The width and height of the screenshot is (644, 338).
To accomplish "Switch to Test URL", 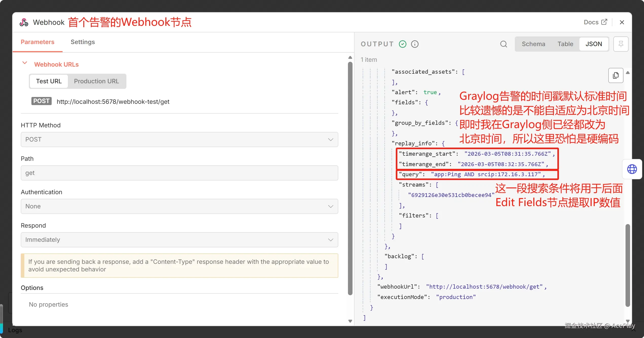I will (x=49, y=81).
